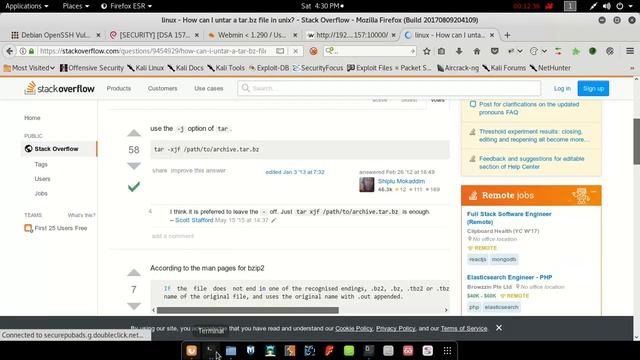Open the Applications menu
Screen dimensions: 640x360
click(x=27, y=6)
